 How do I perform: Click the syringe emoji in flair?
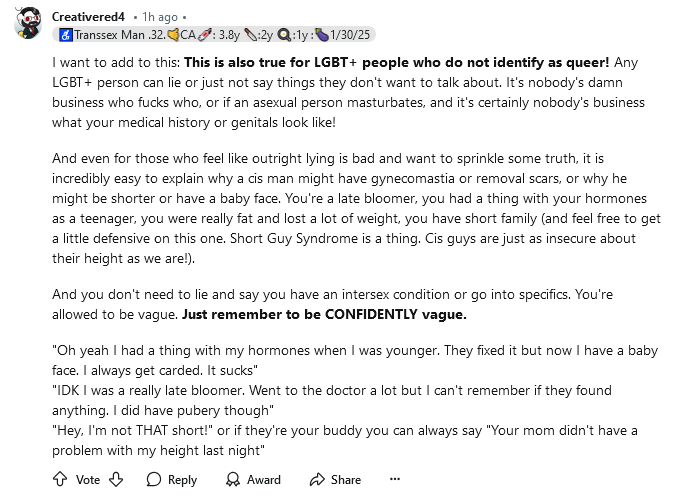pos(204,34)
